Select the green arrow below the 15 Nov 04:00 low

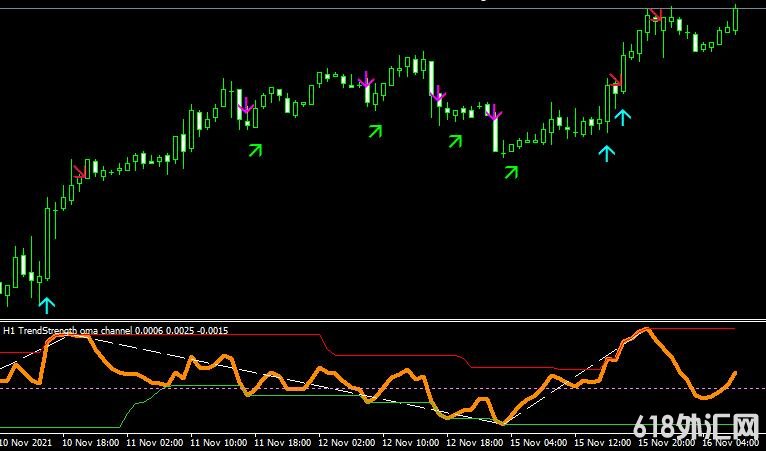[511, 172]
